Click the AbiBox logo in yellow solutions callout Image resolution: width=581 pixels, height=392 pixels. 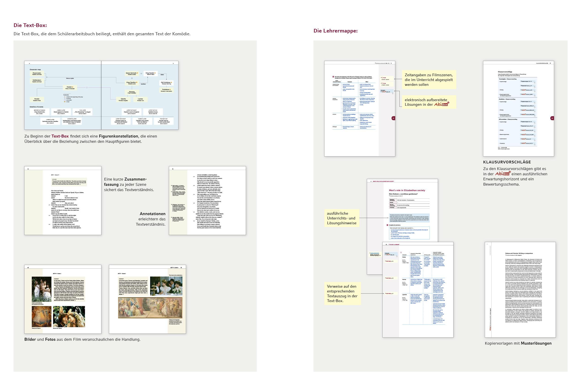(441, 104)
